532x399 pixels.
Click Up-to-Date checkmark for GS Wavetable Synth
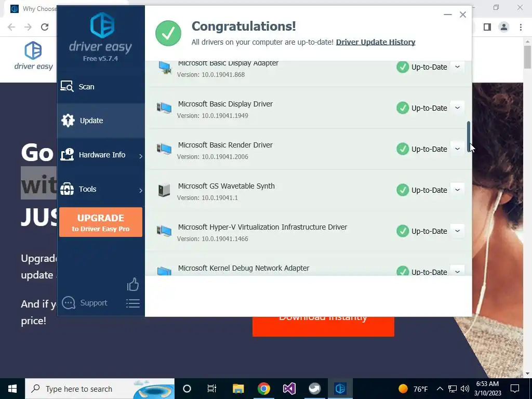tap(403, 190)
